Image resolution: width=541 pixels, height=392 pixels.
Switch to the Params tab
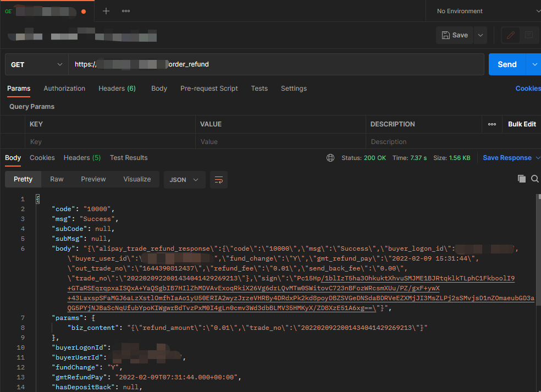coord(19,89)
